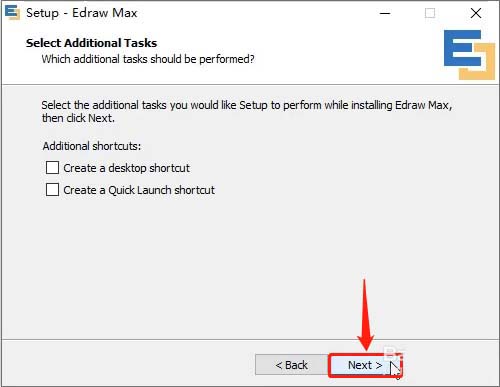Click the red arrow annotation above Next
Screen dimensions: 500x387
point(365,315)
